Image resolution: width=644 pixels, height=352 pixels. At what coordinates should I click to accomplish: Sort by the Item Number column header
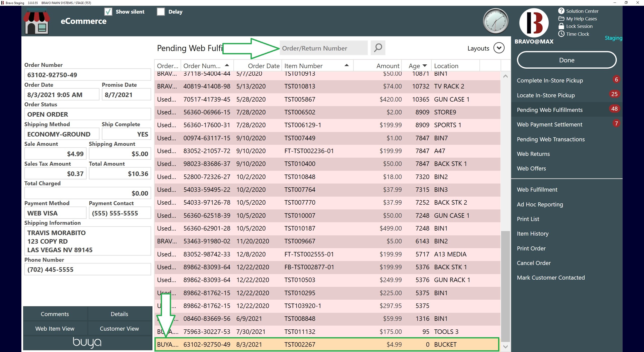pos(317,66)
